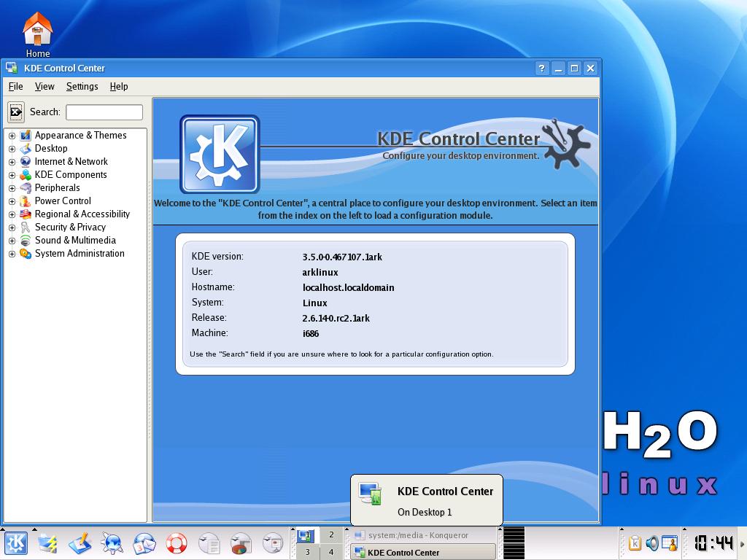Click the Appearance & Themes icon
The width and height of the screenshot is (747, 560).
[26, 135]
